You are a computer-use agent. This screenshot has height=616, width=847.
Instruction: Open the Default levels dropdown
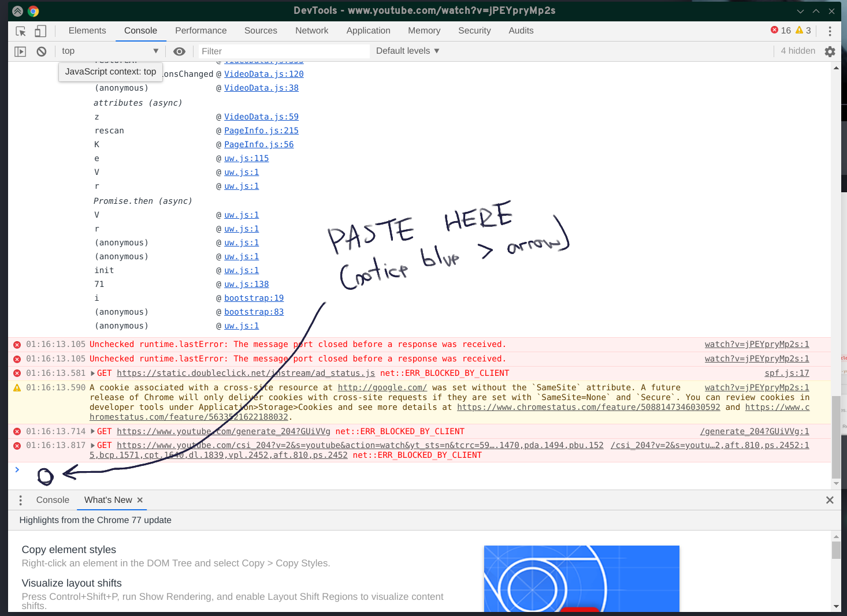click(408, 51)
